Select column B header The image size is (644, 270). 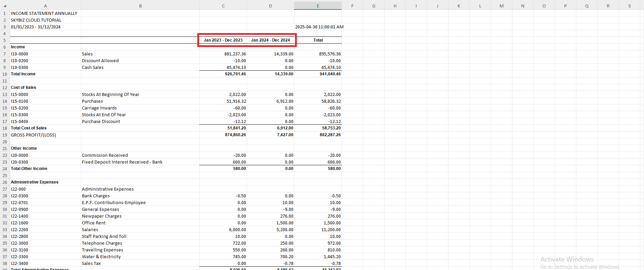point(140,6)
